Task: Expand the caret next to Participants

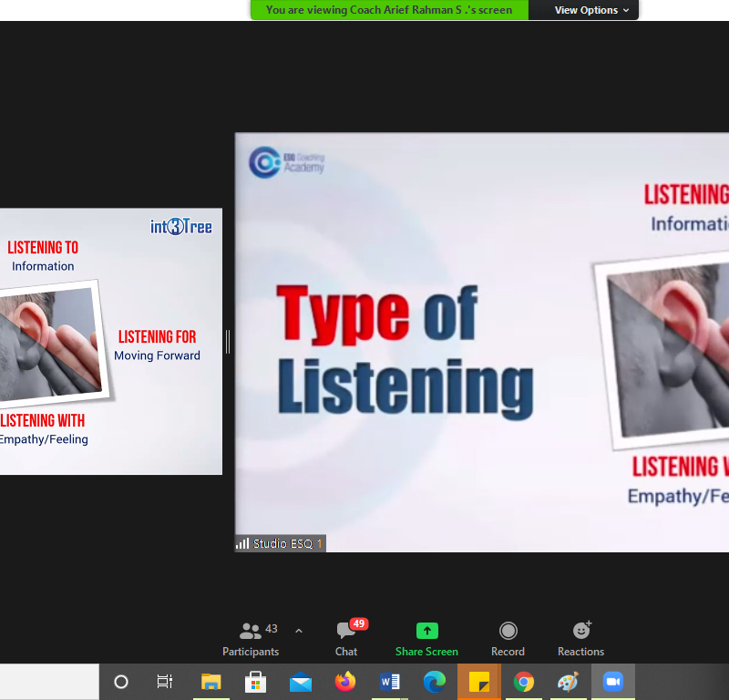Action: [299, 631]
